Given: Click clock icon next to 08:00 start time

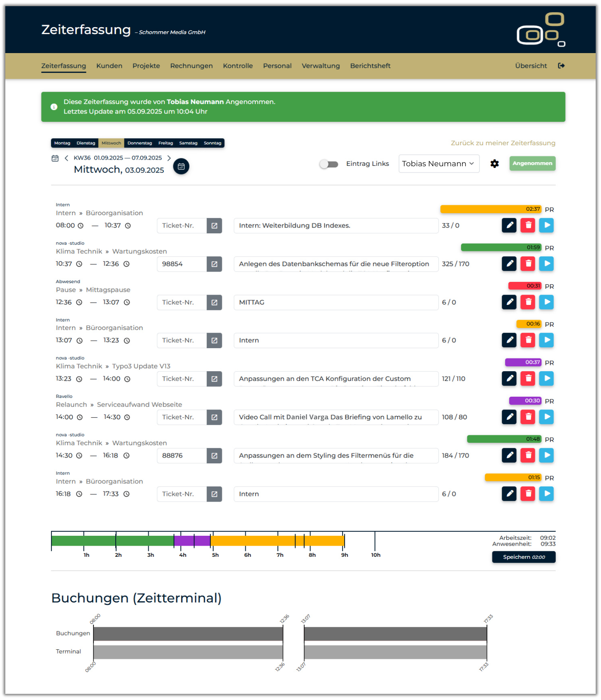Looking at the screenshot, I should [81, 226].
